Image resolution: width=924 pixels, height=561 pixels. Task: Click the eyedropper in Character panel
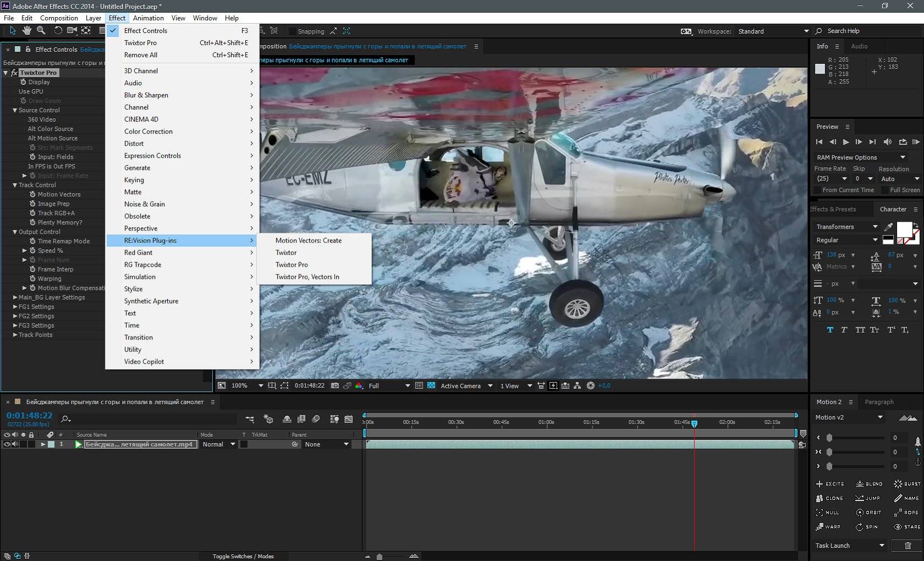coord(888,227)
